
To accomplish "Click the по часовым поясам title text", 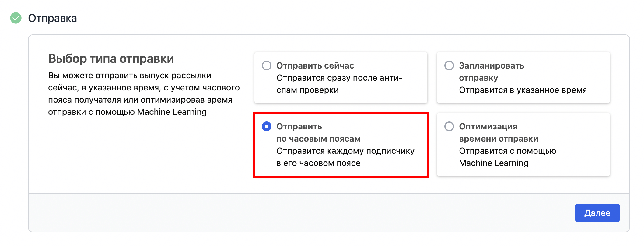I will 318,139.
